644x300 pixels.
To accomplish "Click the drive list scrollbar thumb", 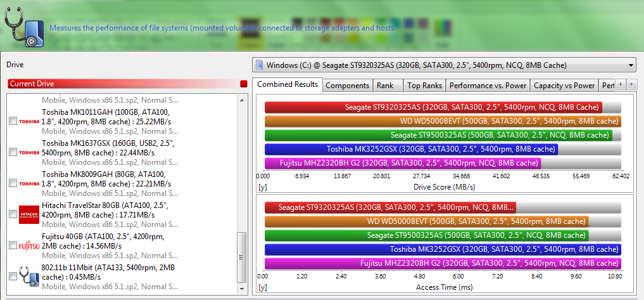I will tap(242, 258).
